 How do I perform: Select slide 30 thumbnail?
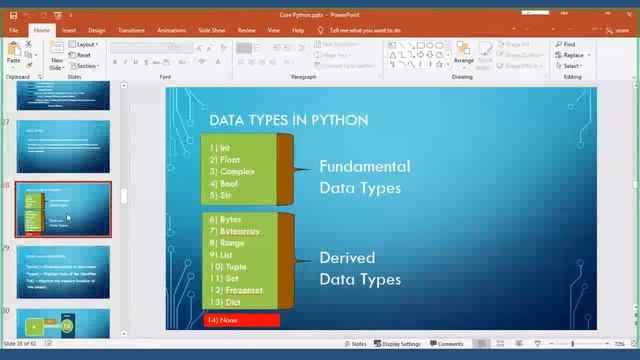coord(63,324)
